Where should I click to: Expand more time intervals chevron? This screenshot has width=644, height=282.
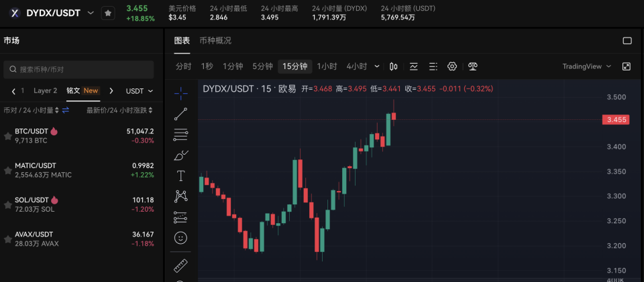[x=377, y=66]
